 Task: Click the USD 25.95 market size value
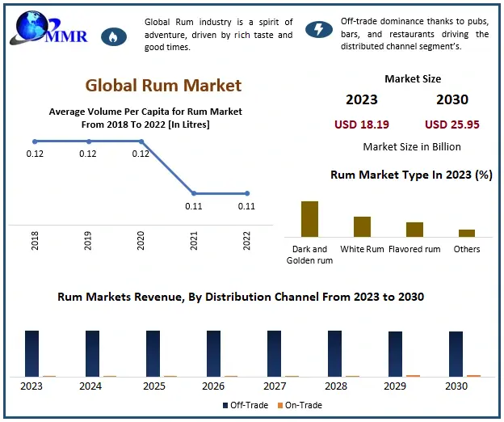click(452, 124)
